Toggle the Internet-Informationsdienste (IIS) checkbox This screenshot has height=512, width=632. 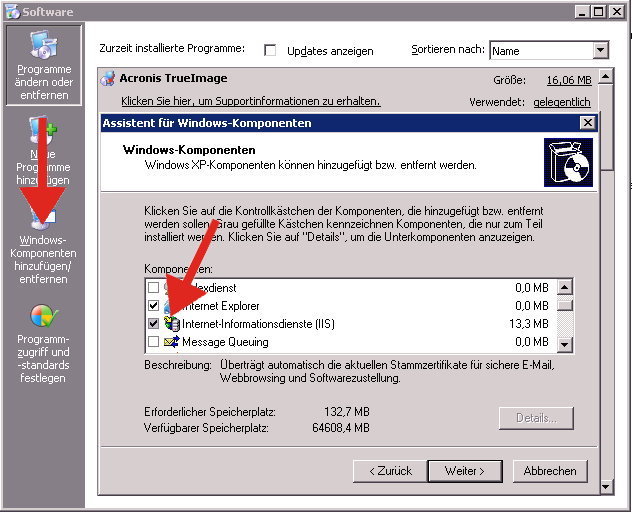click(x=153, y=324)
